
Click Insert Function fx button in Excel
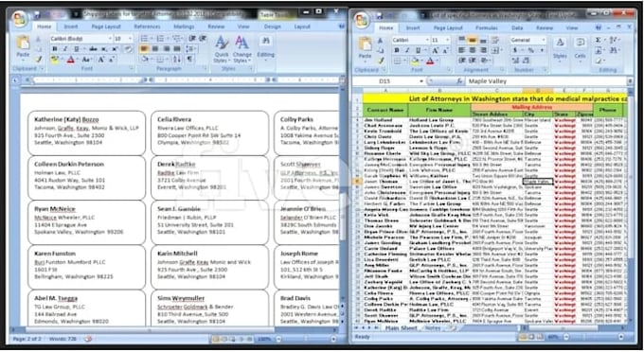pos(459,81)
